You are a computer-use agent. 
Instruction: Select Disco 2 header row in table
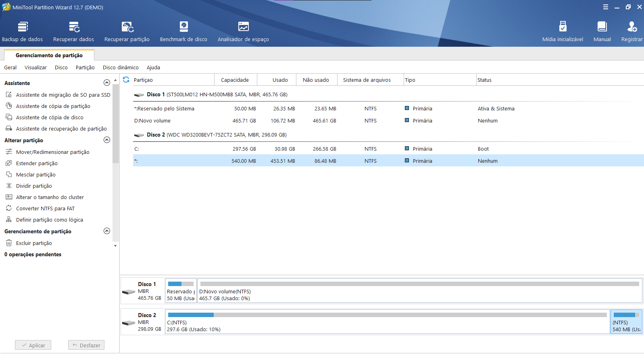388,135
